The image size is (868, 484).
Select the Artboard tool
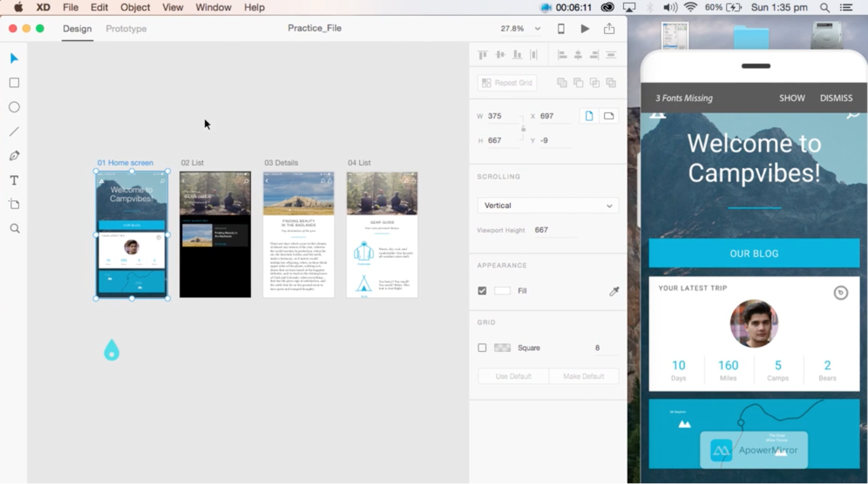coord(14,204)
